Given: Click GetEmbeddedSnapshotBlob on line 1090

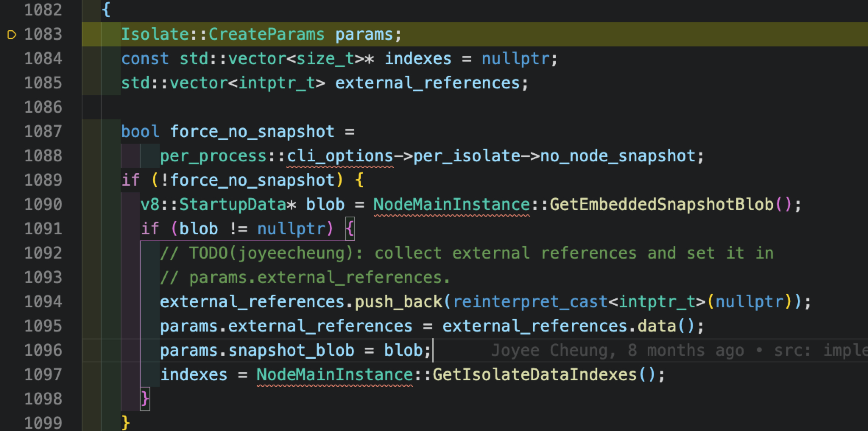Looking at the screenshot, I should pyautogui.click(x=661, y=204).
